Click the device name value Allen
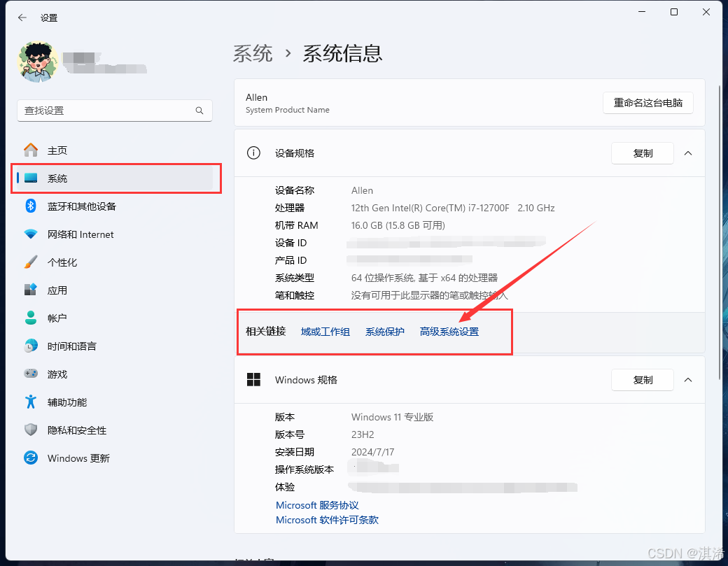 tap(362, 191)
